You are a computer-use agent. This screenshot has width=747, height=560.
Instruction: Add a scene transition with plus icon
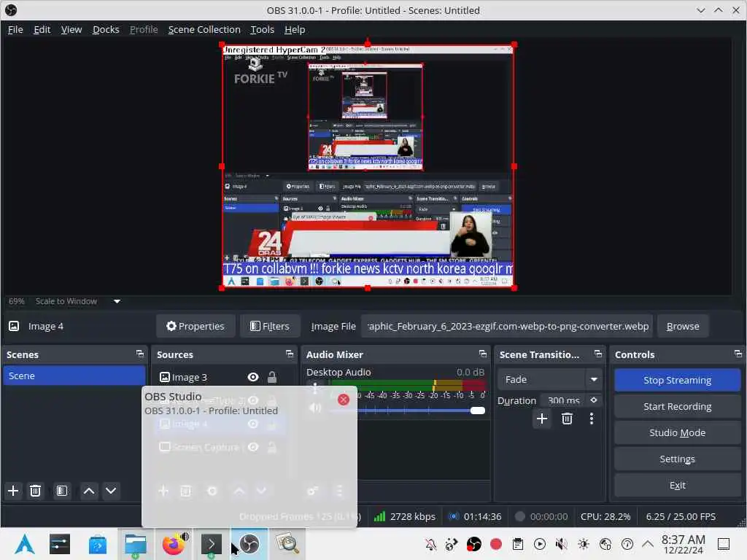tap(542, 419)
